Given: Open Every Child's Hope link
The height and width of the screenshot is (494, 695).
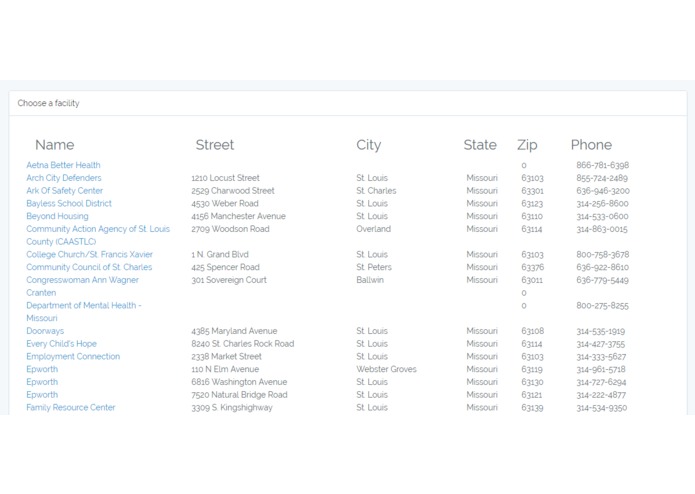Looking at the screenshot, I should pos(61,344).
